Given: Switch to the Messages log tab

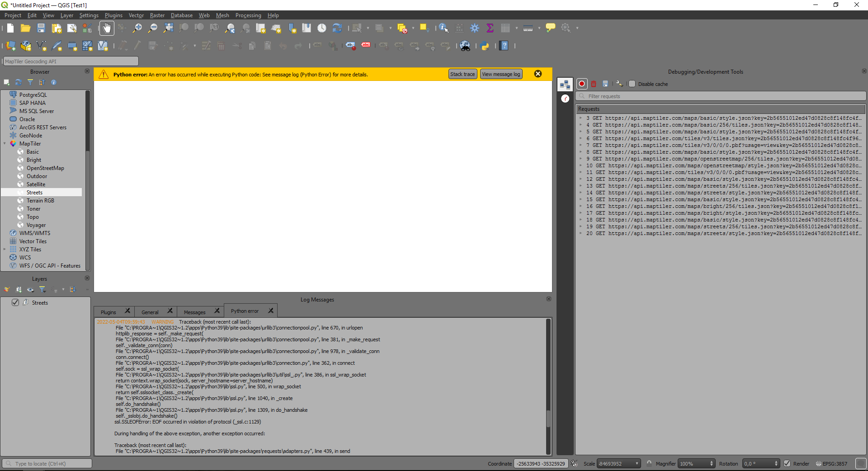Looking at the screenshot, I should pos(194,311).
